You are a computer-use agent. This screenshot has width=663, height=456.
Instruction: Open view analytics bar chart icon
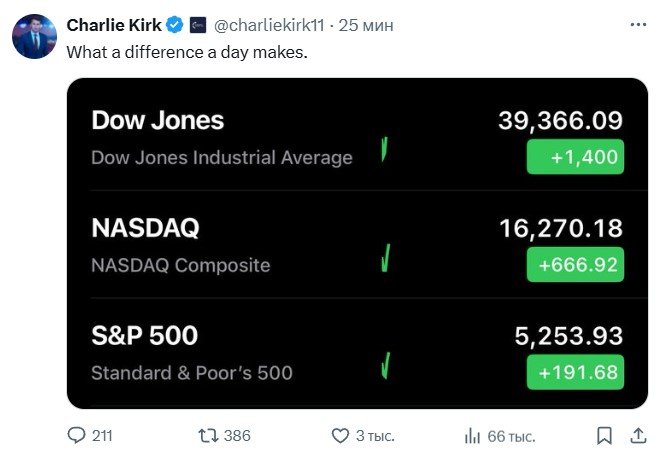(x=473, y=436)
